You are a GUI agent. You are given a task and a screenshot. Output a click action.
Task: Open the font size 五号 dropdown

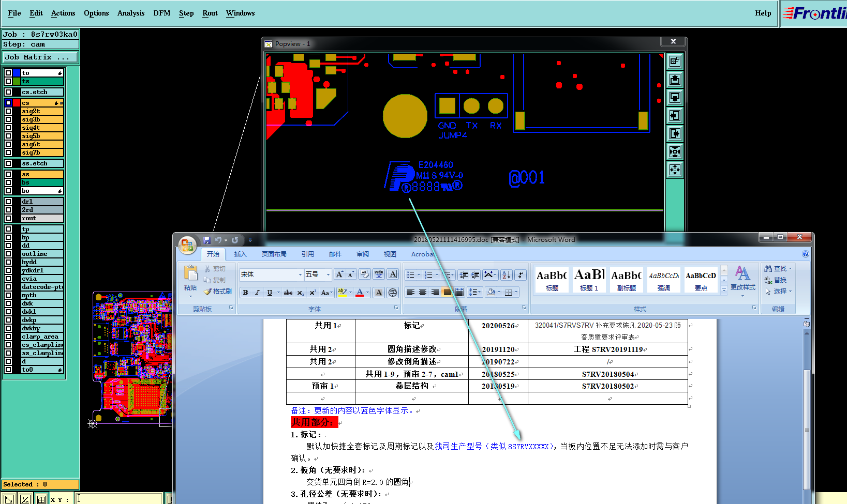[328, 274]
